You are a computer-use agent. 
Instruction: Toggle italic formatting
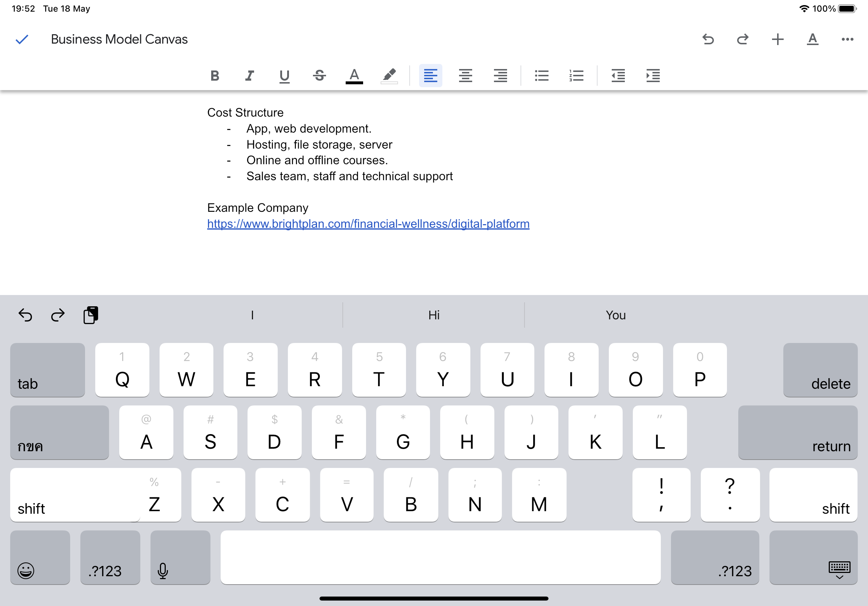tap(249, 76)
